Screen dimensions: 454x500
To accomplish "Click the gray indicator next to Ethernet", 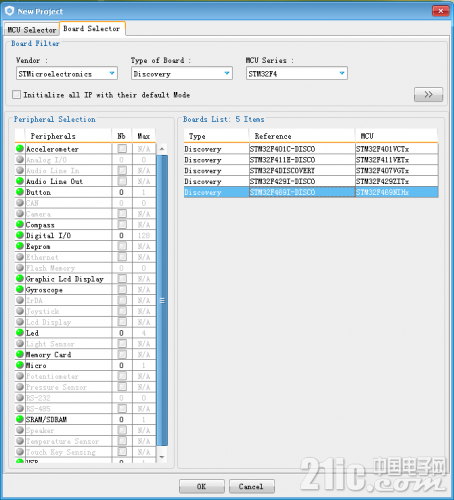I will coord(20,257).
